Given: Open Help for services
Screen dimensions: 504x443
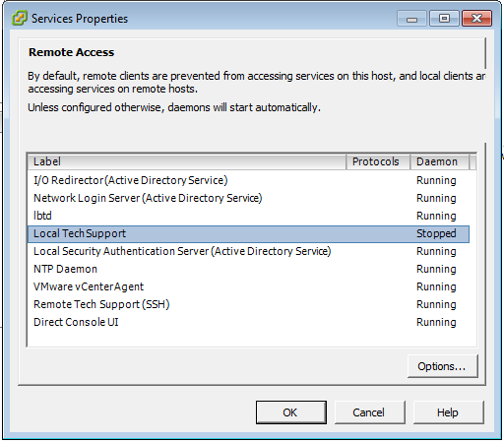Looking at the screenshot, I should pyautogui.click(x=448, y=412).
